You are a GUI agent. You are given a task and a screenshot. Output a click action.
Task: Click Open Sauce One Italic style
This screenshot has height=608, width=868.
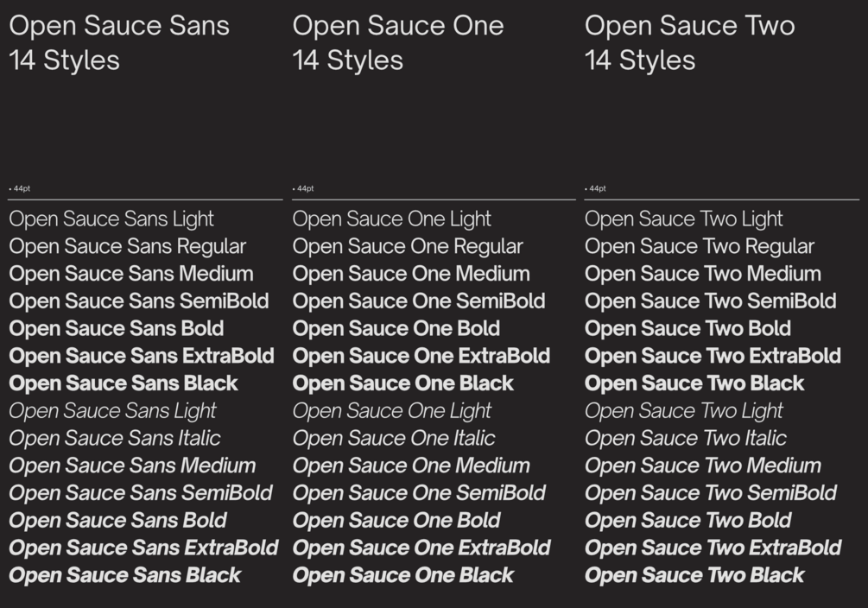[x=394, y=438]
